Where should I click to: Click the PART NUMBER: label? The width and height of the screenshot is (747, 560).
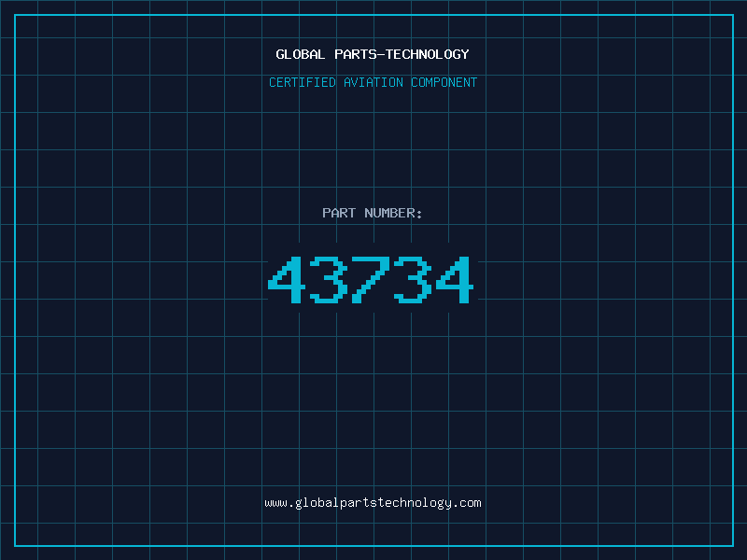[373, 213]
